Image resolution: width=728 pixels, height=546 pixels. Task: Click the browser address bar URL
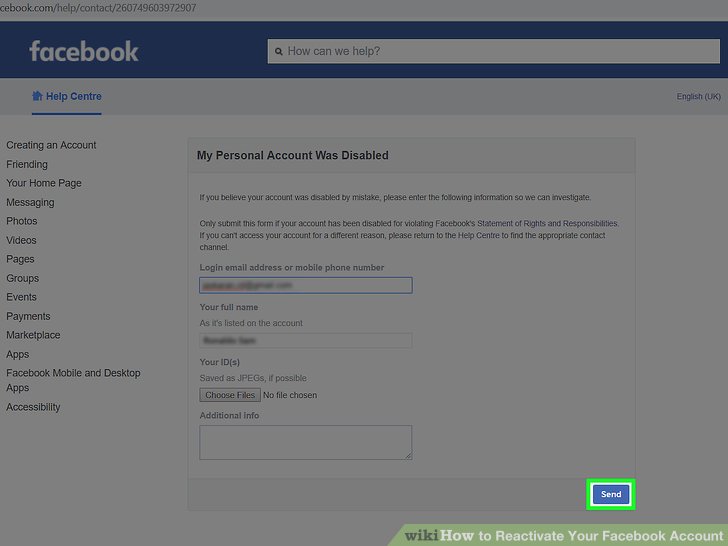pyautogui.click(x=98, y=8)
